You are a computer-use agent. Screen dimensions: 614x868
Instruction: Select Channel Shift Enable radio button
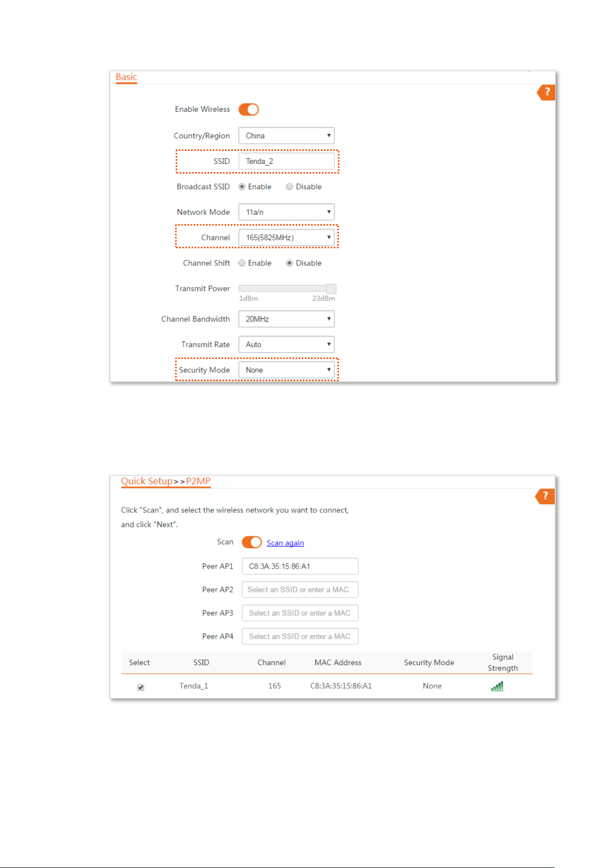pyautogui.click(x=242, y=263)
